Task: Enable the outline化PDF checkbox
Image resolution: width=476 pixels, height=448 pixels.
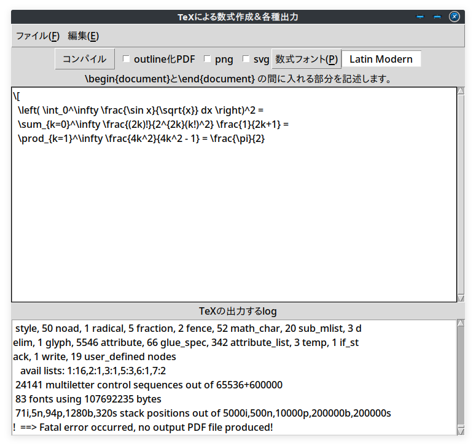Action: (x=127, y=59)
